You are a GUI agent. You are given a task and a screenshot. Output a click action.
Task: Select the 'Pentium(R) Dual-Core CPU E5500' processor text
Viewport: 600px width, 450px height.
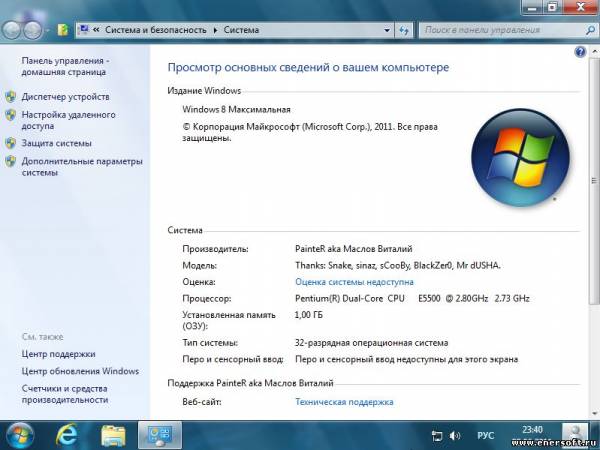click(412, 298)
